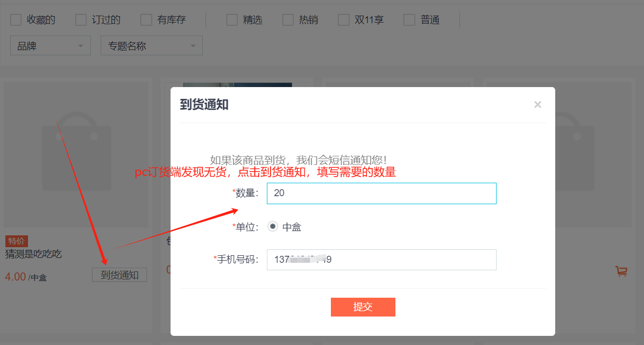Submit the form with 提交 button
The width and height of the screenshot is (644, 345).
363,307
